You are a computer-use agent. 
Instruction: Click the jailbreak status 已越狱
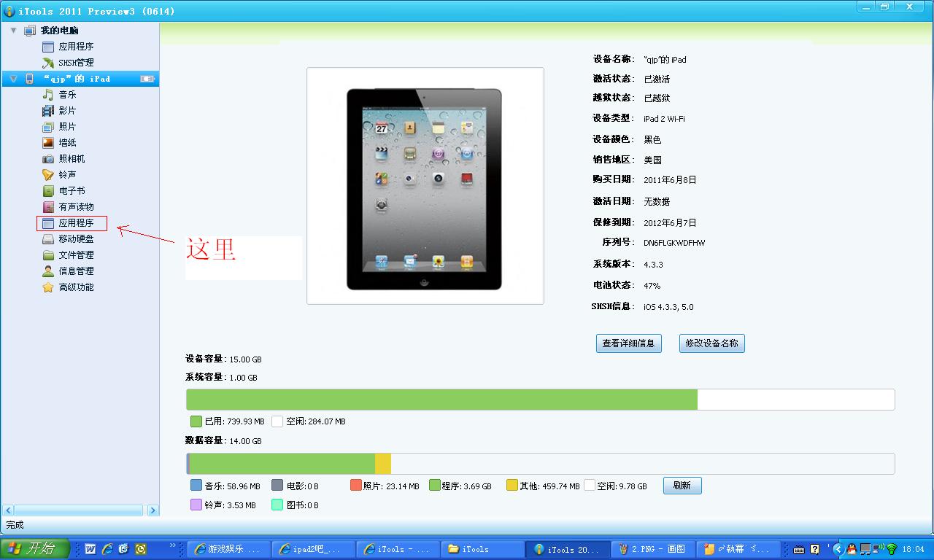pyautogui.click(x=657, y=98)
